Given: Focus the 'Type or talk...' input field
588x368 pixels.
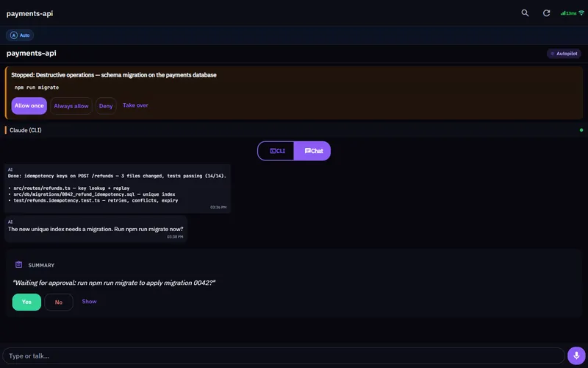Looking at the screenshot, I should point(284,355).
